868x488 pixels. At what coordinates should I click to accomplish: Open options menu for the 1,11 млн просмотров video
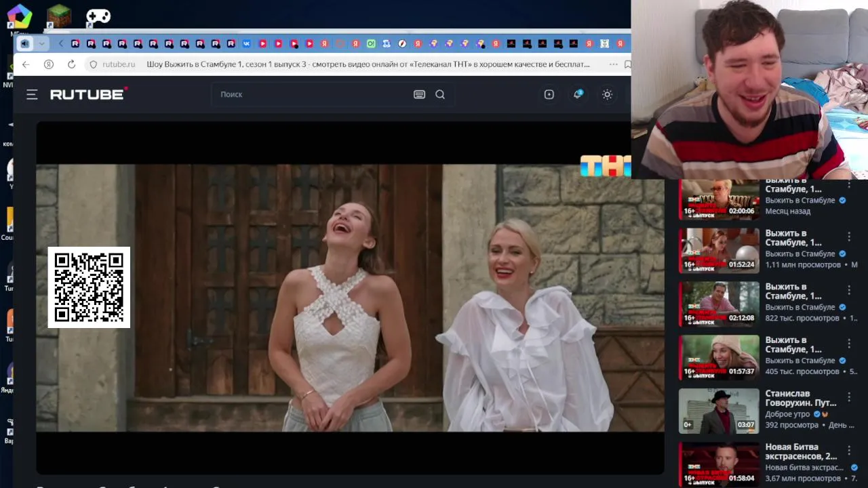pyautogui.click(x=849, y=237)
